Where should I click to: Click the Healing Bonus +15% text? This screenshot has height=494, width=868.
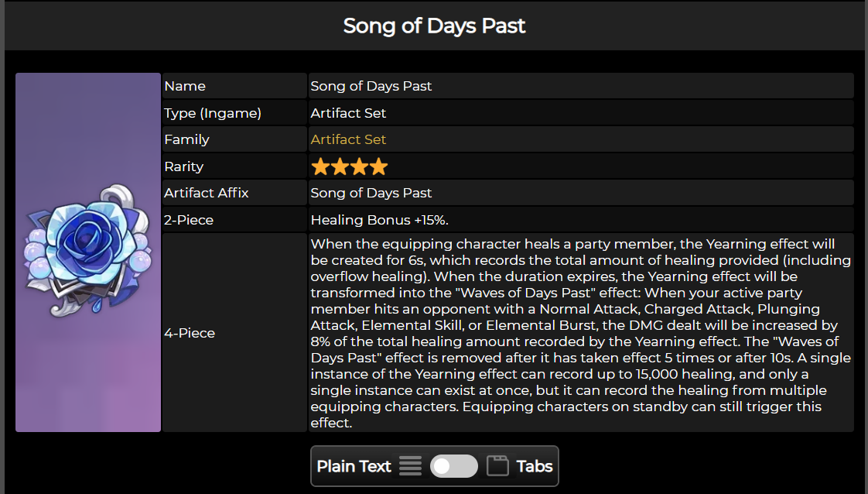click(379, 220)
